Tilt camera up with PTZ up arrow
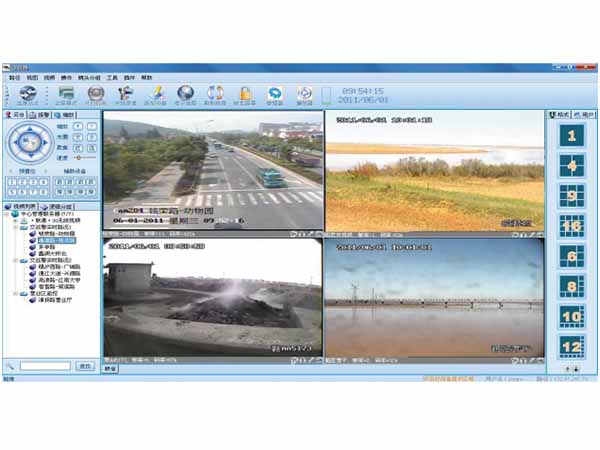This screenshot has width=600, height=450. click(30, 129)
